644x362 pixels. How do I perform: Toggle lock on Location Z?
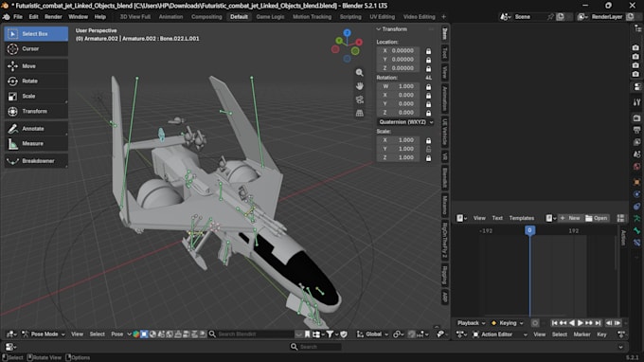[x=428, y=68]
